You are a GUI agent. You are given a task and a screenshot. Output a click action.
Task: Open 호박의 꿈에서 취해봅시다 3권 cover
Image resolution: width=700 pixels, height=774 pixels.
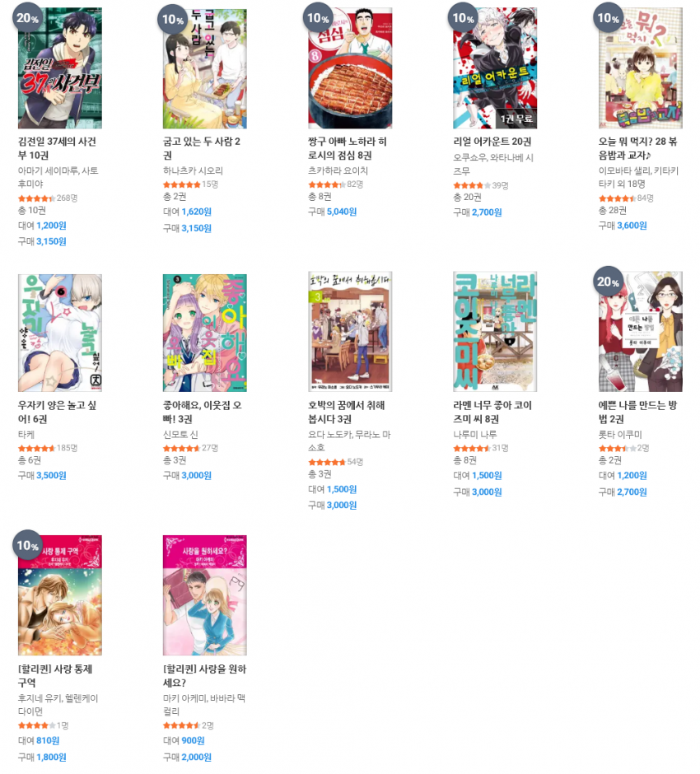pyautogui.click(x=350, y=331)
